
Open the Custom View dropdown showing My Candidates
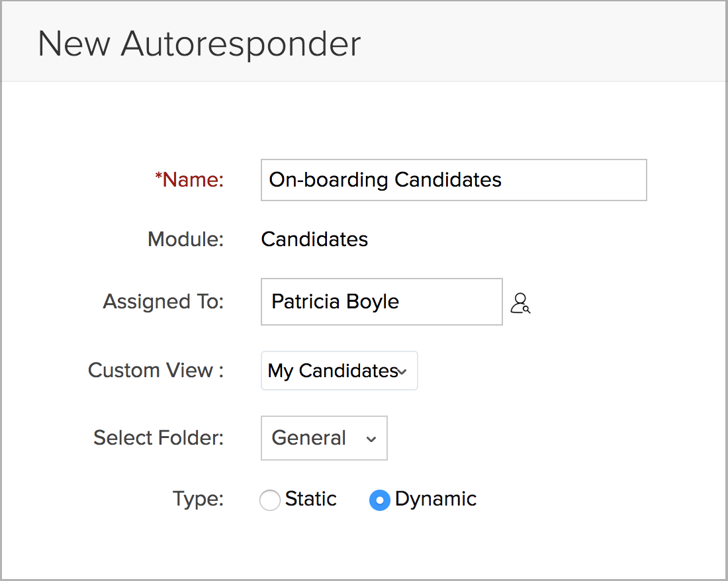tap(339, 371)
